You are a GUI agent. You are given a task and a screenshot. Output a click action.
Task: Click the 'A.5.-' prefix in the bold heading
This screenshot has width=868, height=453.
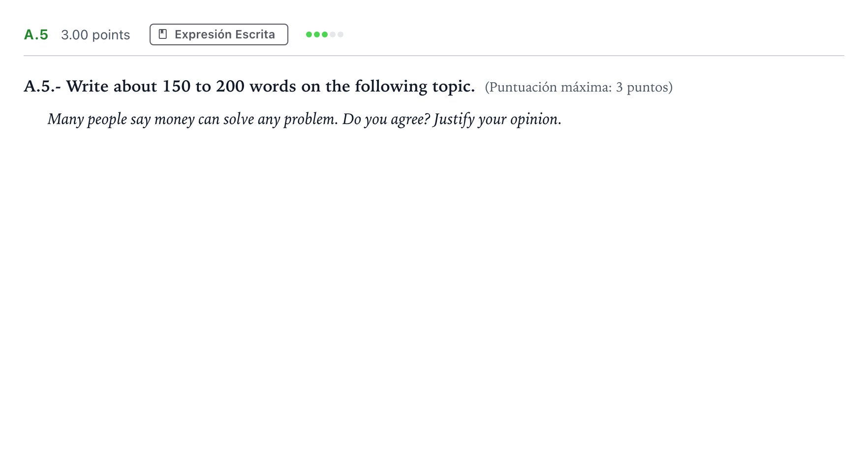42,86
